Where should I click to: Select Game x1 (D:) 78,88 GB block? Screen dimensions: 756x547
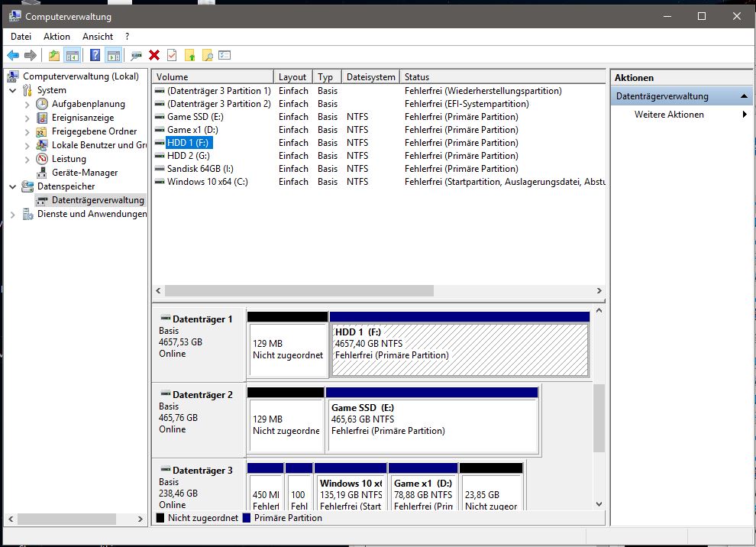[x=423, y=487]
